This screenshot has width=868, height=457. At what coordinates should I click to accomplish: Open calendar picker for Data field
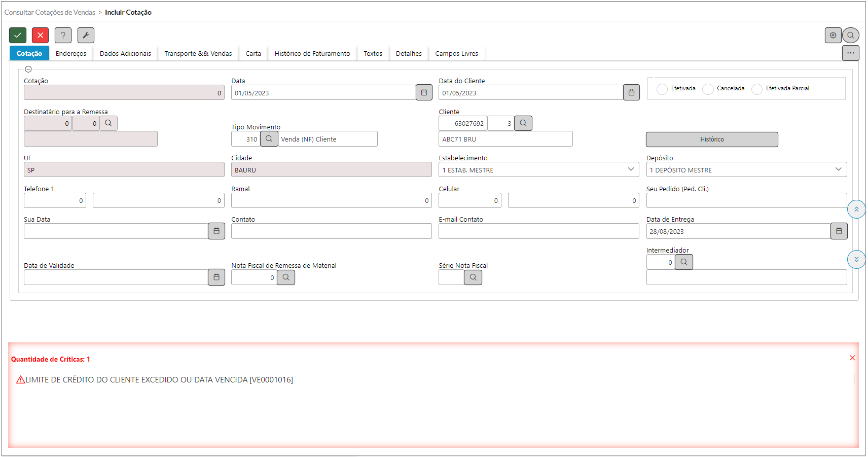424,93
